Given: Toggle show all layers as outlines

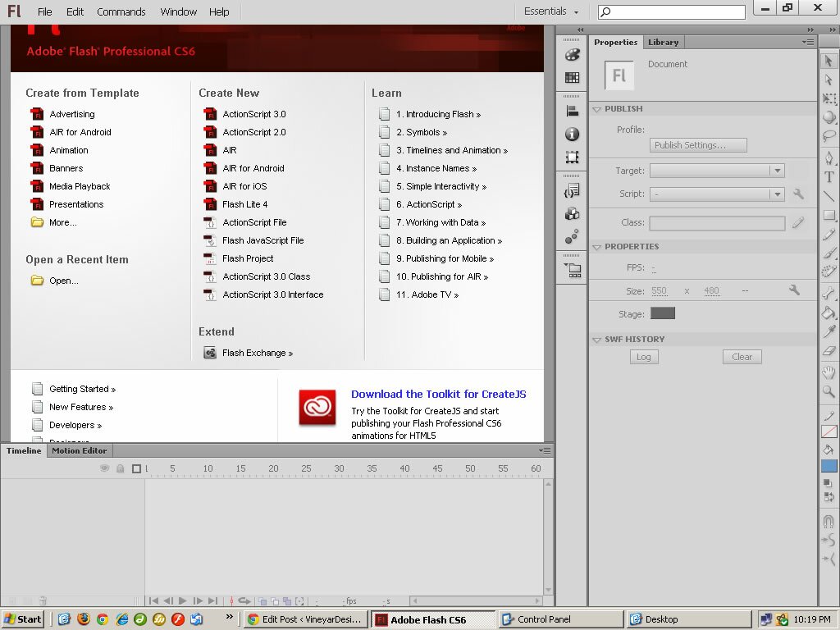Looking at the screenshot, I should coord(137,468).
